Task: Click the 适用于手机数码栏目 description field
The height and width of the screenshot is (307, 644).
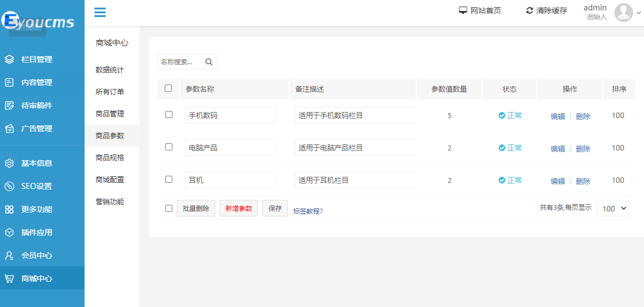Action: [x=356, y=115]
